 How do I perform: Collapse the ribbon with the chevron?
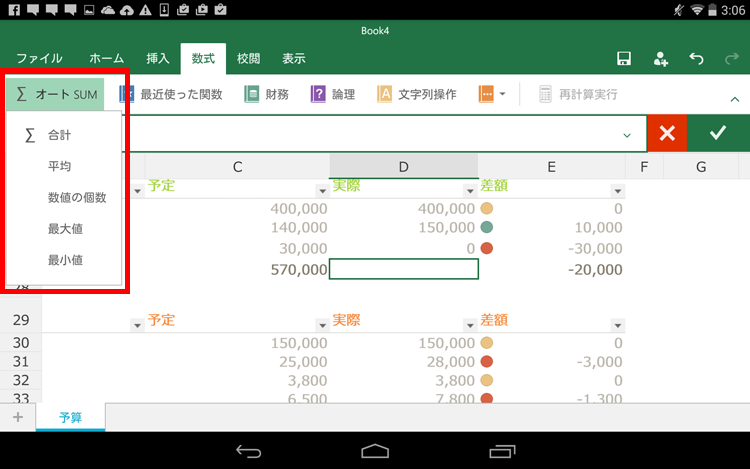735,99
